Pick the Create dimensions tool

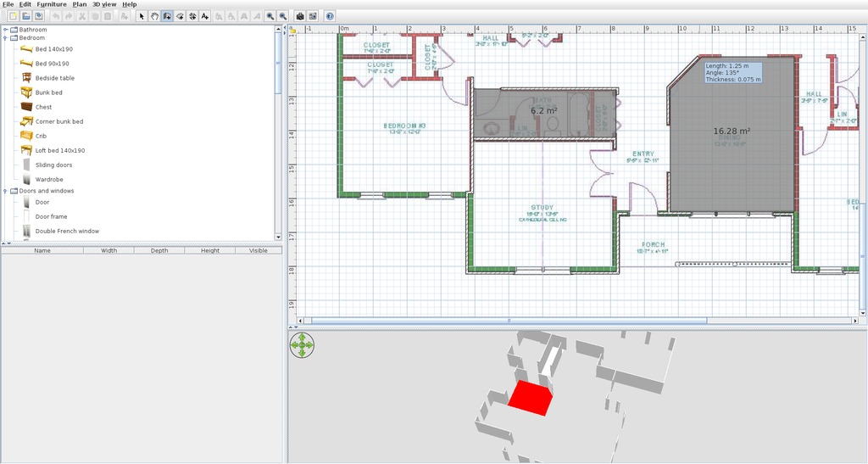[x=192, y=16]
